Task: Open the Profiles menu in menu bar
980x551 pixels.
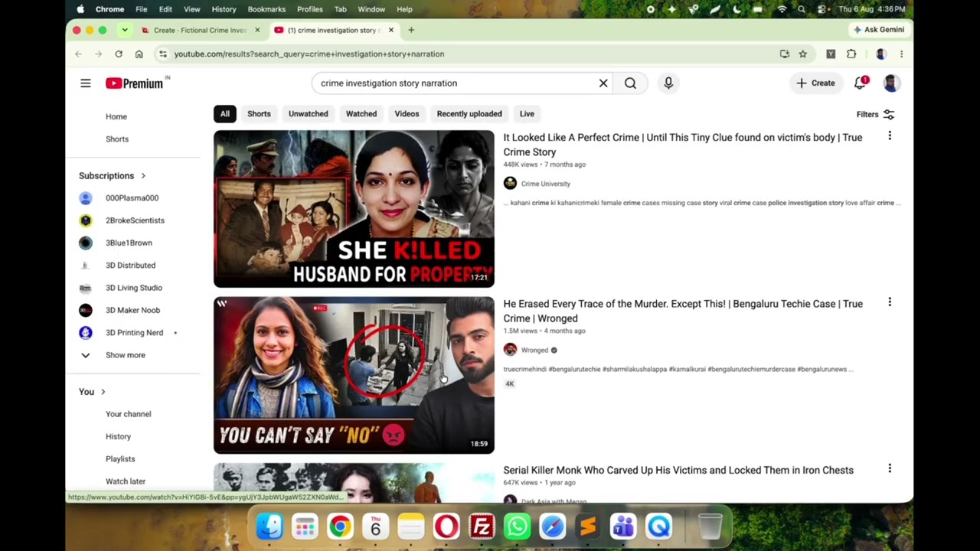Action: pos(309,9)
